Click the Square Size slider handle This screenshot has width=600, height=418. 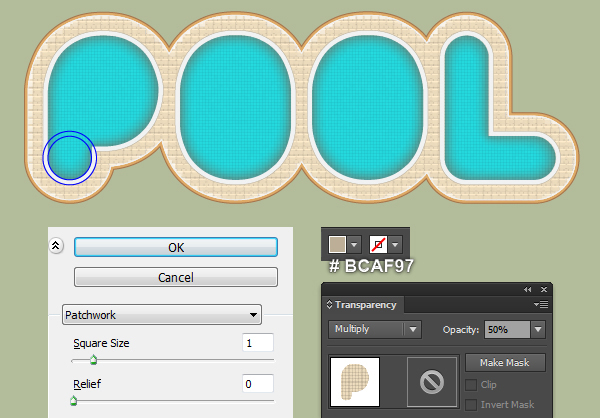point(93,360)
